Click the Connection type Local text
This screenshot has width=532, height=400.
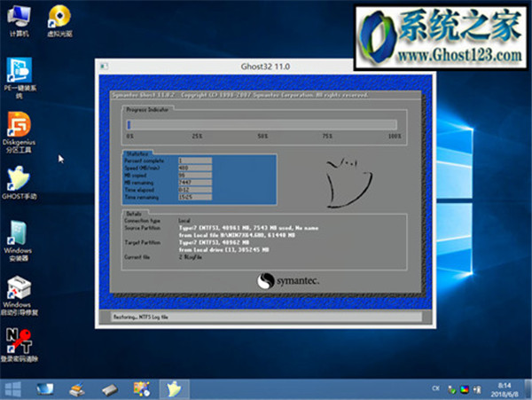pos(184,221)
